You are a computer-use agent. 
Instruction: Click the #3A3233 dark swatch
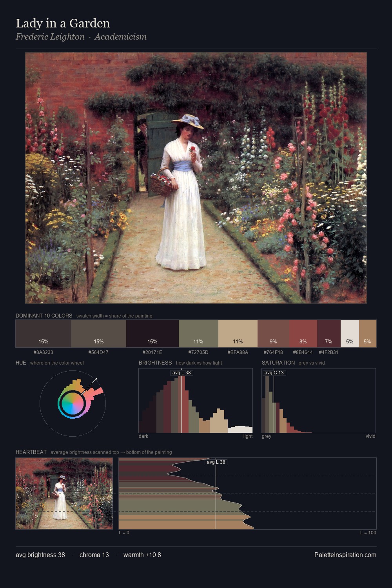(x=44, y=334)
